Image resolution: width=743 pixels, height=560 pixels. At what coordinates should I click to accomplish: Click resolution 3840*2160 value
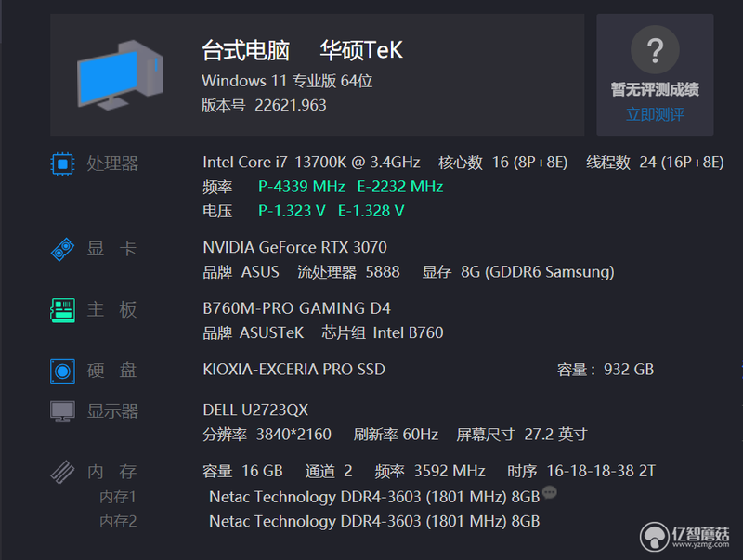pos(293,435)
